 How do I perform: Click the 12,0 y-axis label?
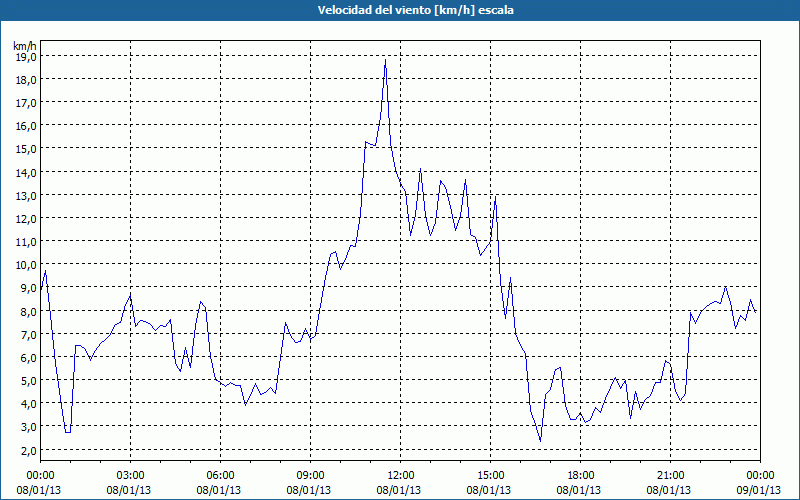click(26, 218)
